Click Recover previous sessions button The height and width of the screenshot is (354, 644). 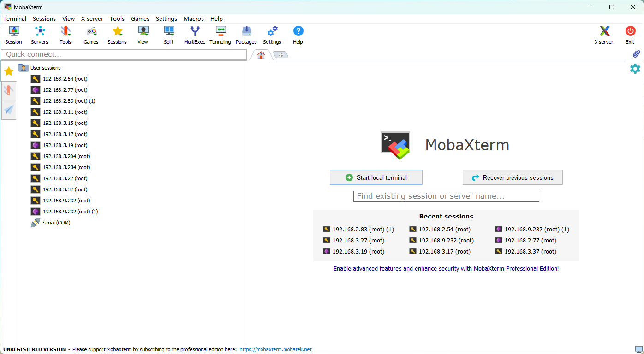(x=513, y=177)
